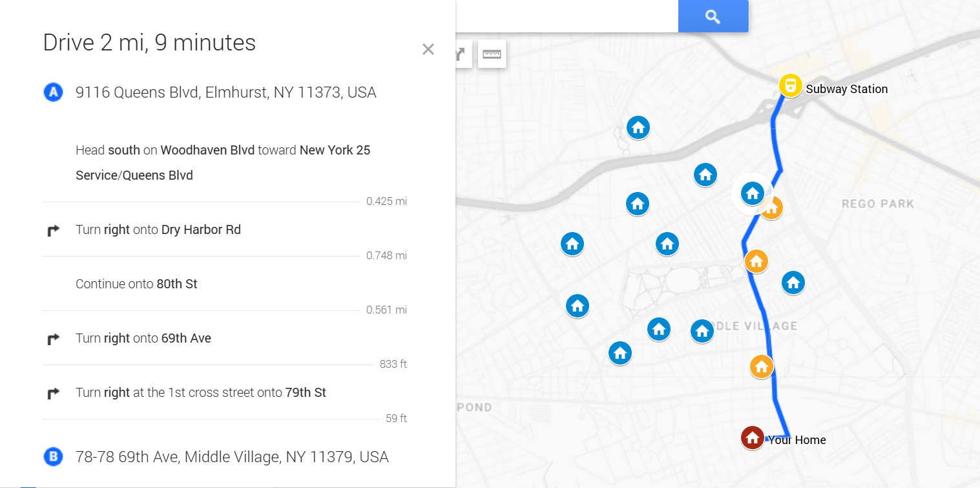The width and height of the screenshot is (980, 488).
Task: Click the 78-78 69th Ave destination address
Action: [x=232, y=457]
